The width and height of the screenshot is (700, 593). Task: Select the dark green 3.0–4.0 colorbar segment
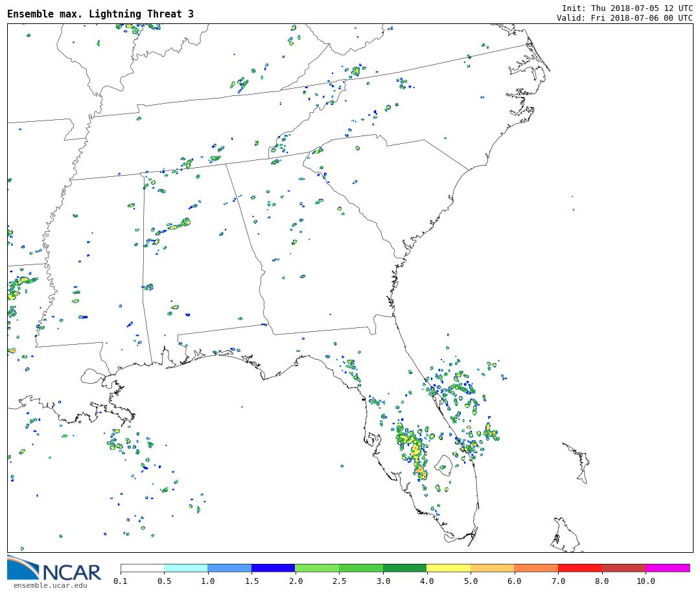[405, 568]
